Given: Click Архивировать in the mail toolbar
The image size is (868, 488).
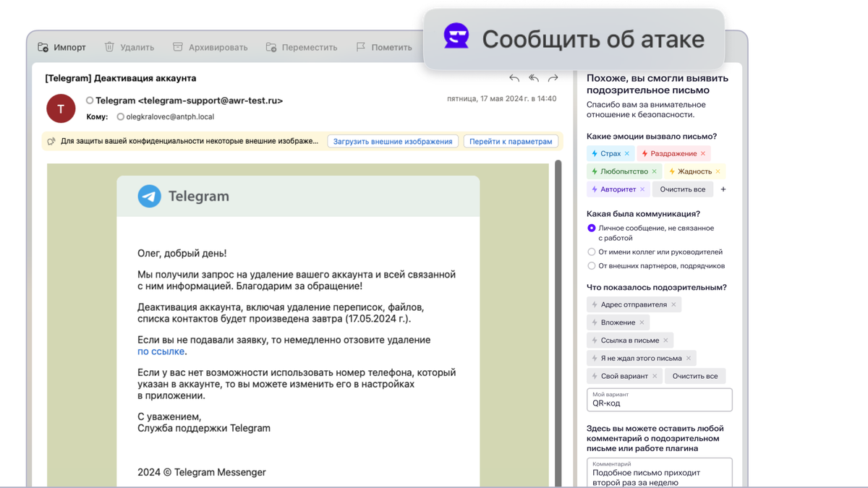Looking at the screenshot, I should point(218,47).
